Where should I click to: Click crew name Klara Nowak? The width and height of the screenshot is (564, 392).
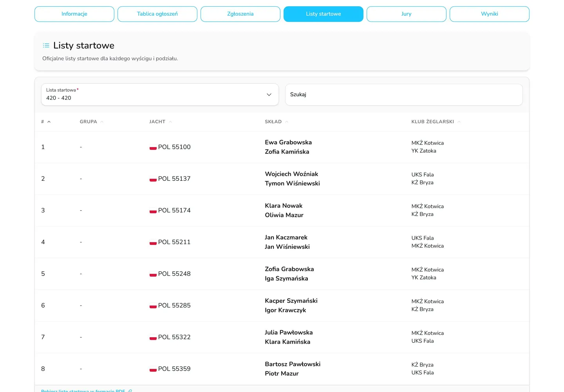[284, 206]
